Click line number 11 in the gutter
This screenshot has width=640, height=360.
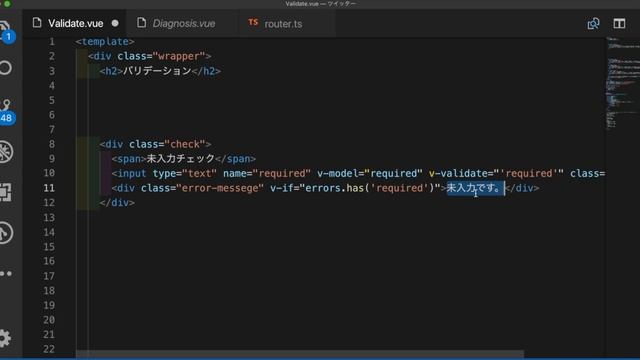pos(49,188)
